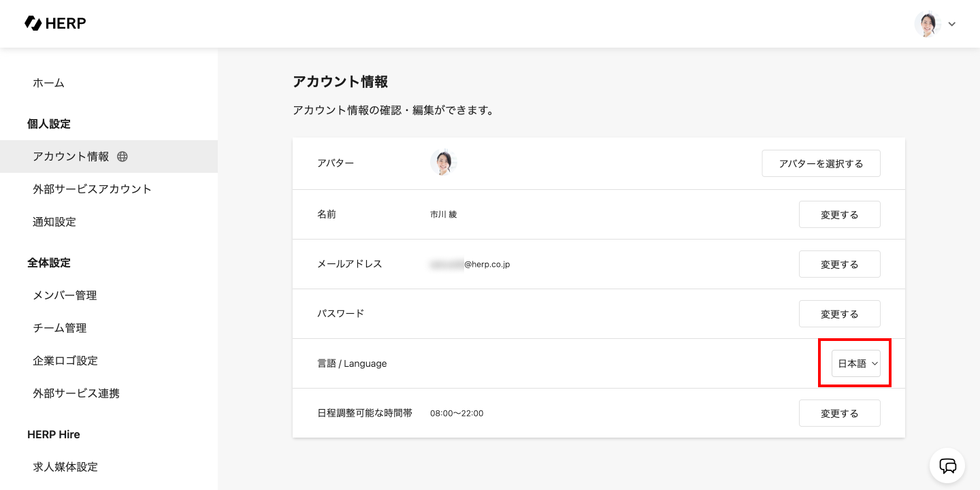Click 変更する for the パスワード row
980x490 pixels.
pyautogui.click(x=839, y=314)
